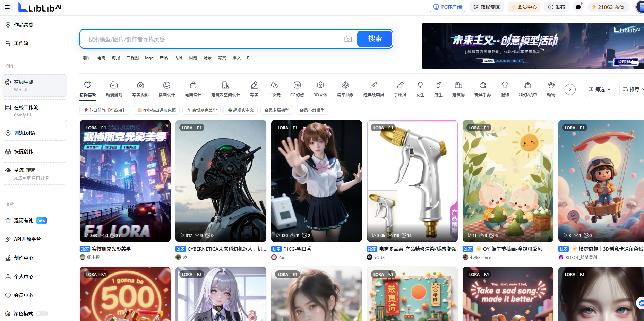The height and width of the screenshot is (321, 644).
Task: Select the 哩小布出道形象照 tag
Action: coord(156,110)
